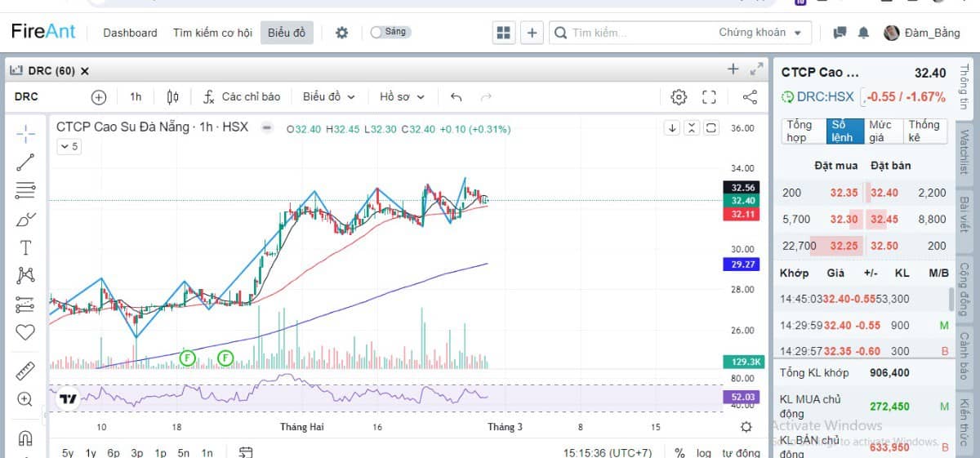
Task: Open chart settings gear in toolbar
Action: click(x=679, y=97)
